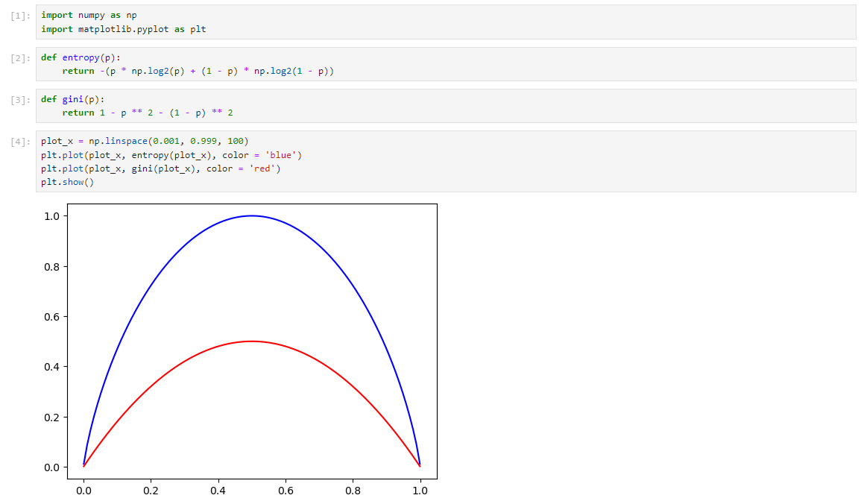This screenshot has height=504, width=861.
Task: Click the y-axis tick label 0.4
Action: (x=51, y=367)
